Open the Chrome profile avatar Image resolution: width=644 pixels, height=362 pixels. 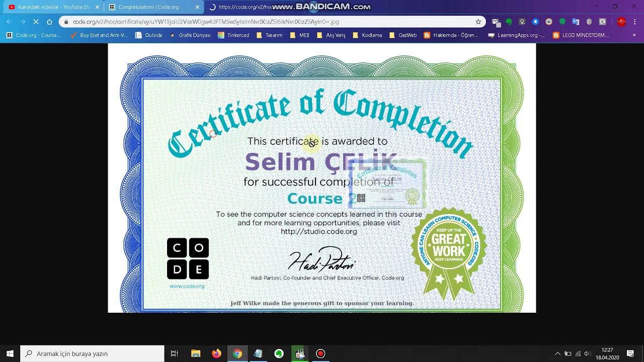pyautogui.click(x=621, y=22)
